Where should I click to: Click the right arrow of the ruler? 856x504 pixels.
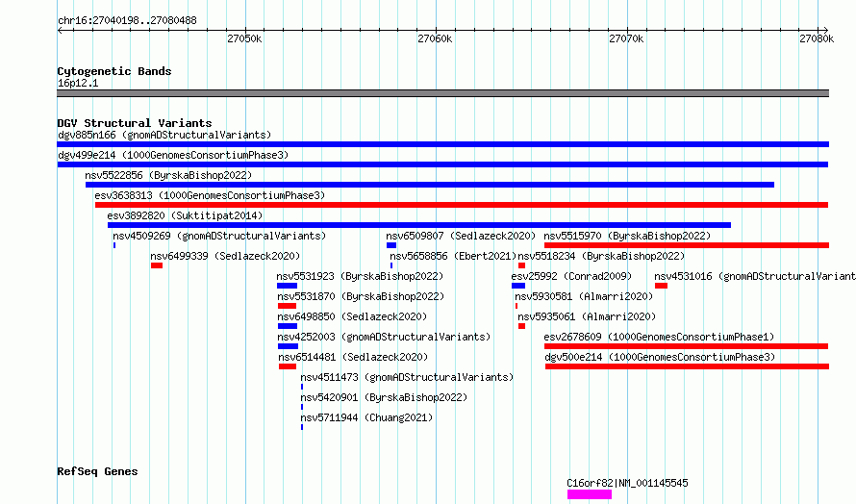(825, 31)
